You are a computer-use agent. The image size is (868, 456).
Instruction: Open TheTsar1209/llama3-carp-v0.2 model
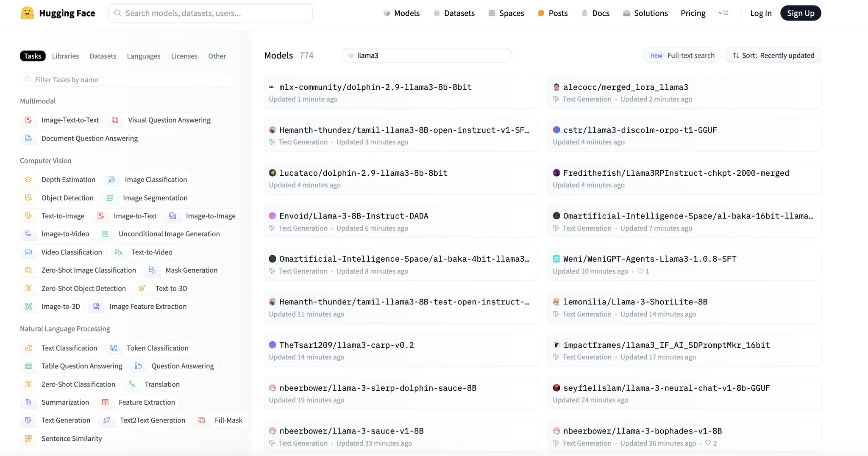(x=401, y=351)
